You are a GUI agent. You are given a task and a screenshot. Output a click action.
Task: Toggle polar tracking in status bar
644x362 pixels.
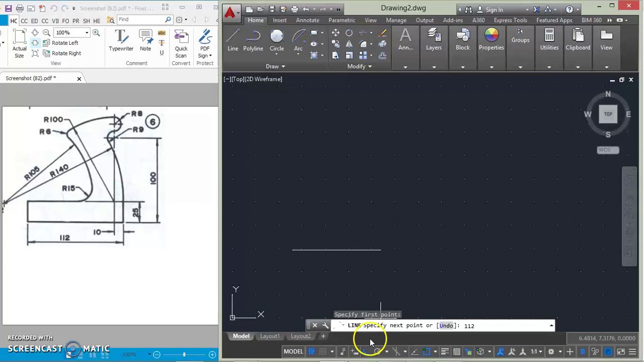pos(377,351)
